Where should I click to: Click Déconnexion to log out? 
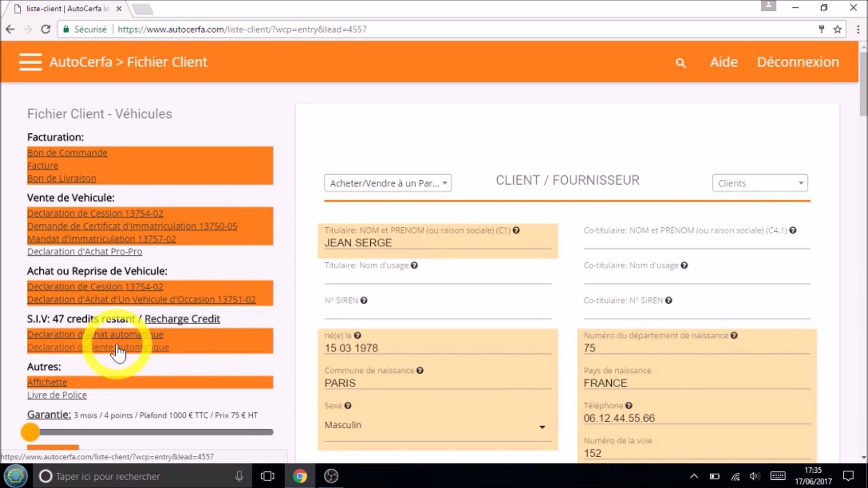[x=798, y=62]
